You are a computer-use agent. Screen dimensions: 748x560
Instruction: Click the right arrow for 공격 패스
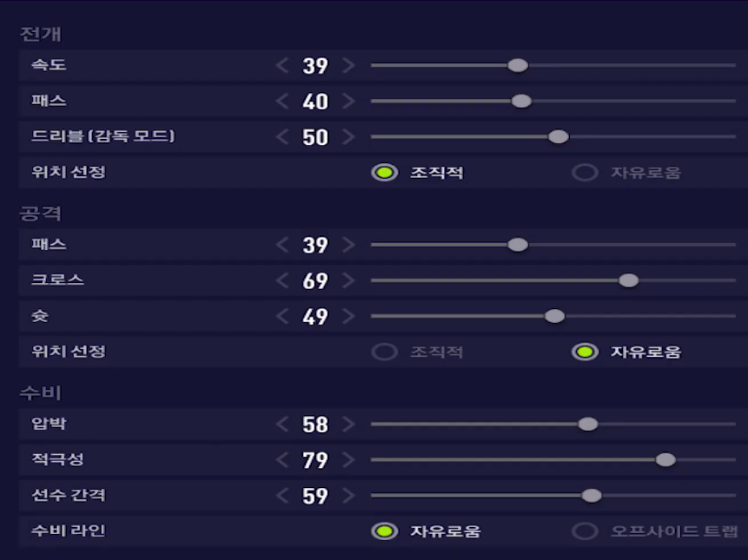(x=348, y=246)
